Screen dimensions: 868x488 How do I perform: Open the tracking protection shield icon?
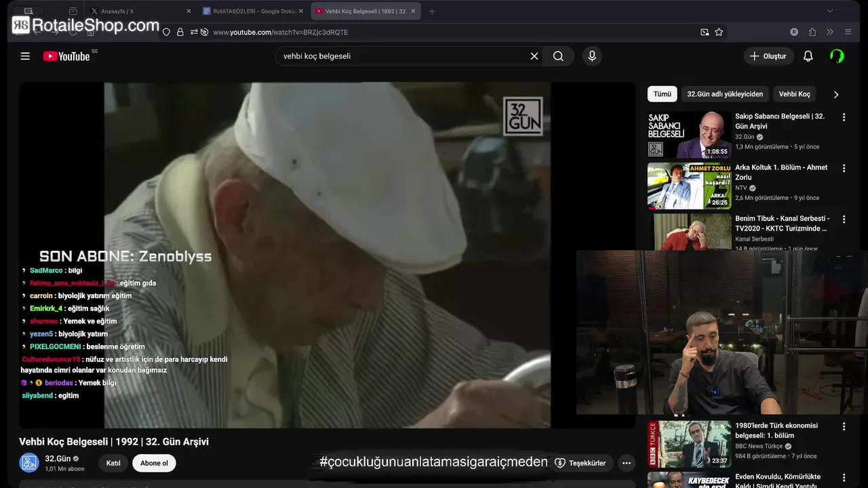click(x=166, y=32)
